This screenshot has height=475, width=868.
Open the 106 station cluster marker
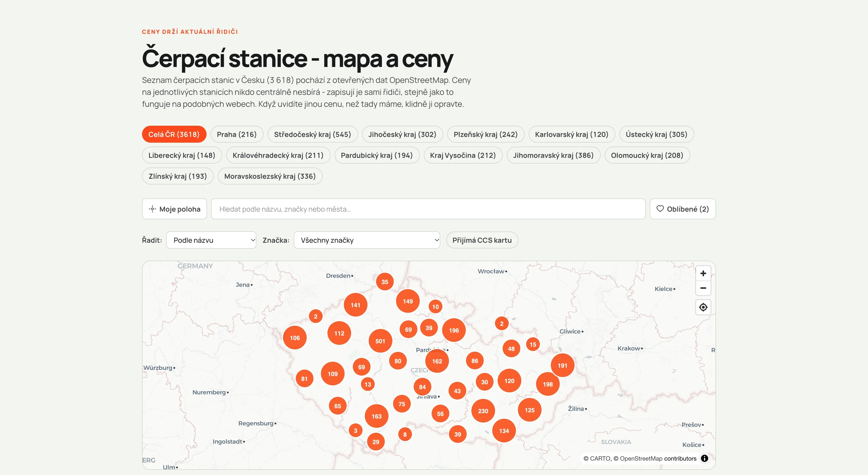[x=294, y=338]
